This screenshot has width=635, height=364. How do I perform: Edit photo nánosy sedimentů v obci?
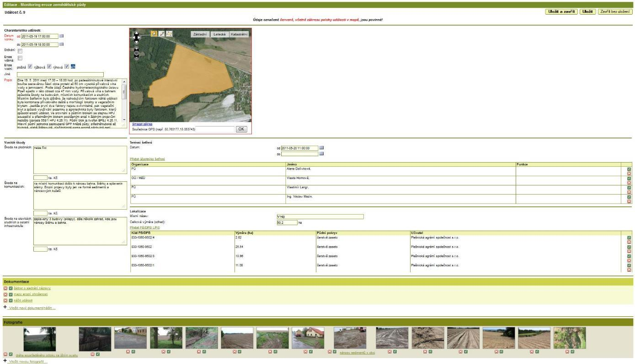click(335, 352)
